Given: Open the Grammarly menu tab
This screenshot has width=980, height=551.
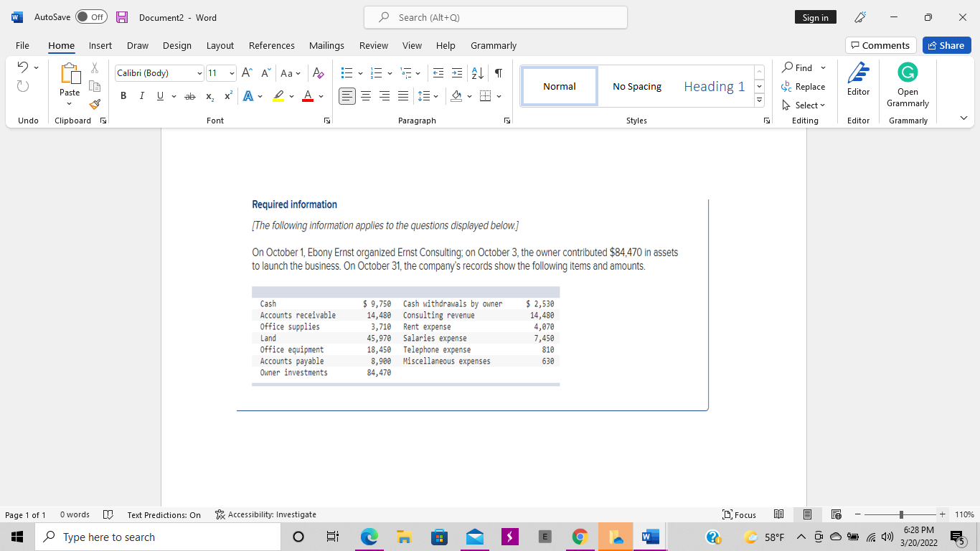Looking at the screenshot, I should [x=493, y=45].
